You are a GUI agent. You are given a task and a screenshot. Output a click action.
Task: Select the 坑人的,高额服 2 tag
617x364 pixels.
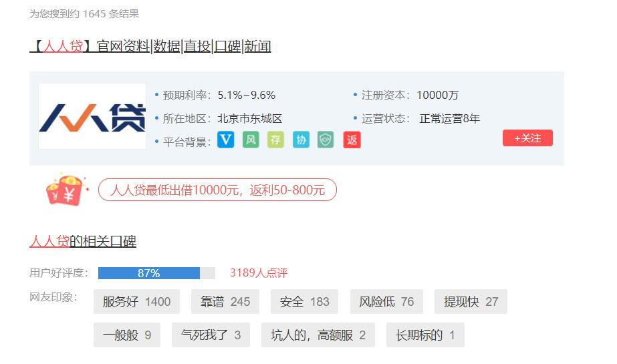point(318,335)
